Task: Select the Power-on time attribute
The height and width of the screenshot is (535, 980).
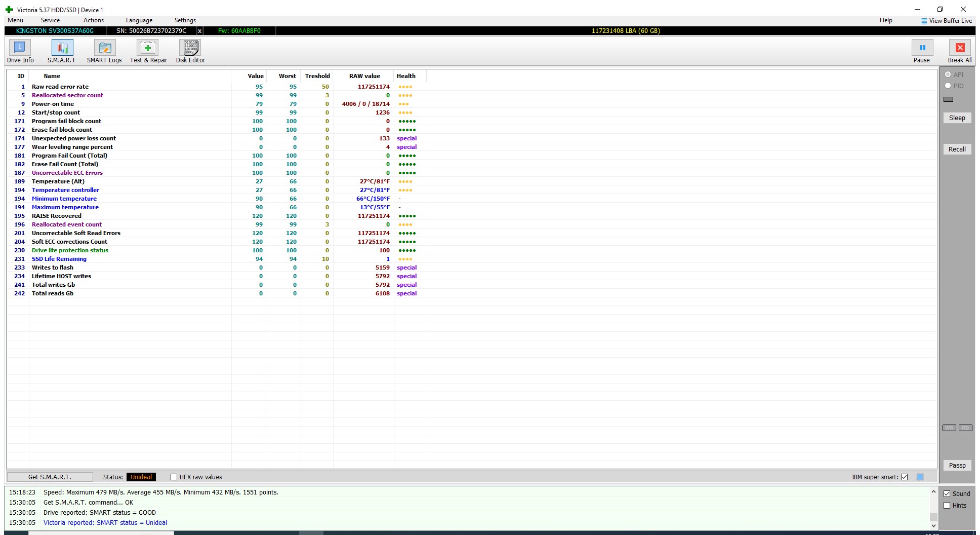Action: coord(217,104)
